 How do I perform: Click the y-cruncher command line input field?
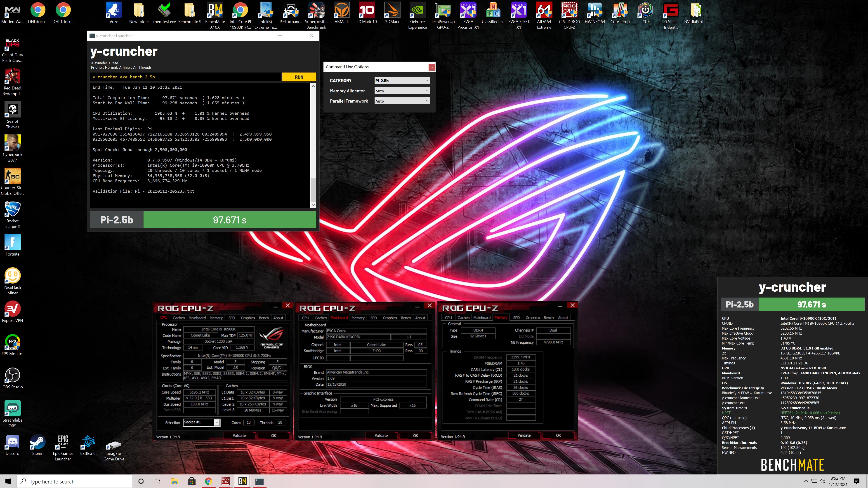[185, 77]
